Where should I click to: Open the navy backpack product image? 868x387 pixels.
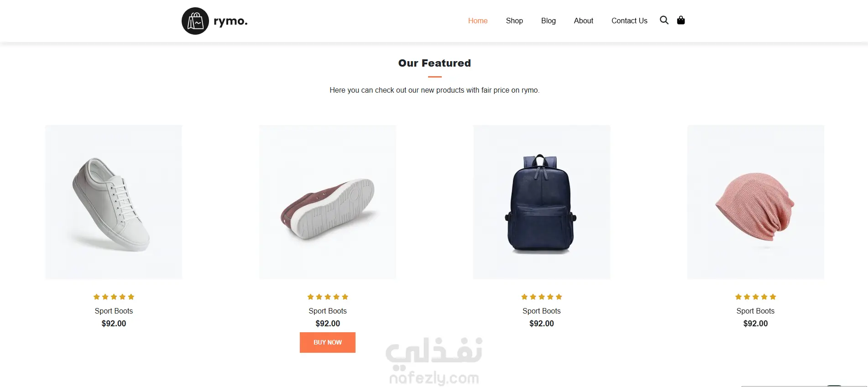(542, 202)
